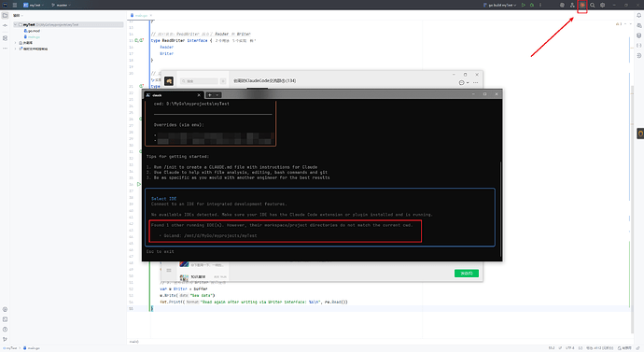
Task: Open IDE settings gear icon in title bar
Action: [603, 5]
